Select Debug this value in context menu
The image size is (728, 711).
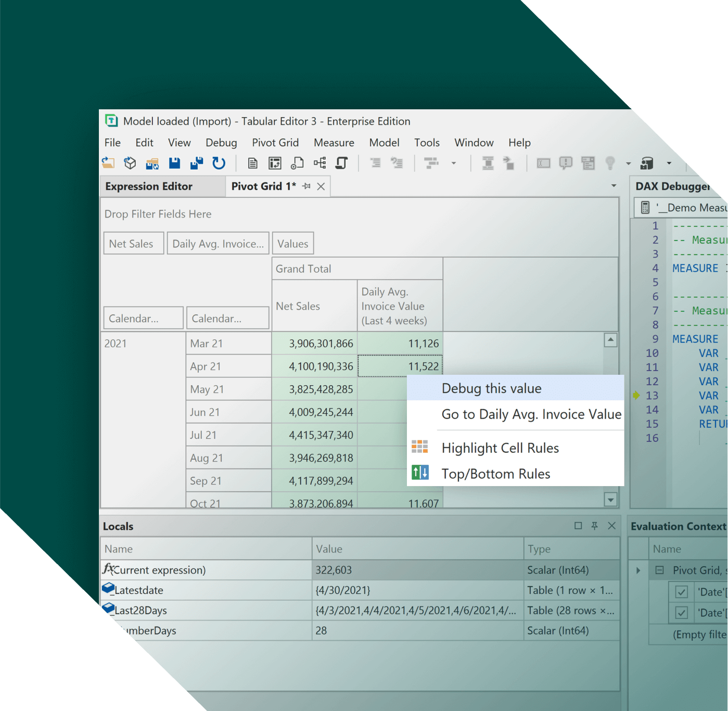(x=515, y=388)
